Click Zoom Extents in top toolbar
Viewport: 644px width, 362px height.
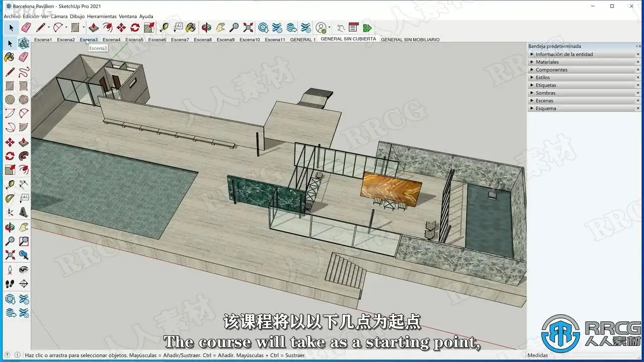pos(249,28)
